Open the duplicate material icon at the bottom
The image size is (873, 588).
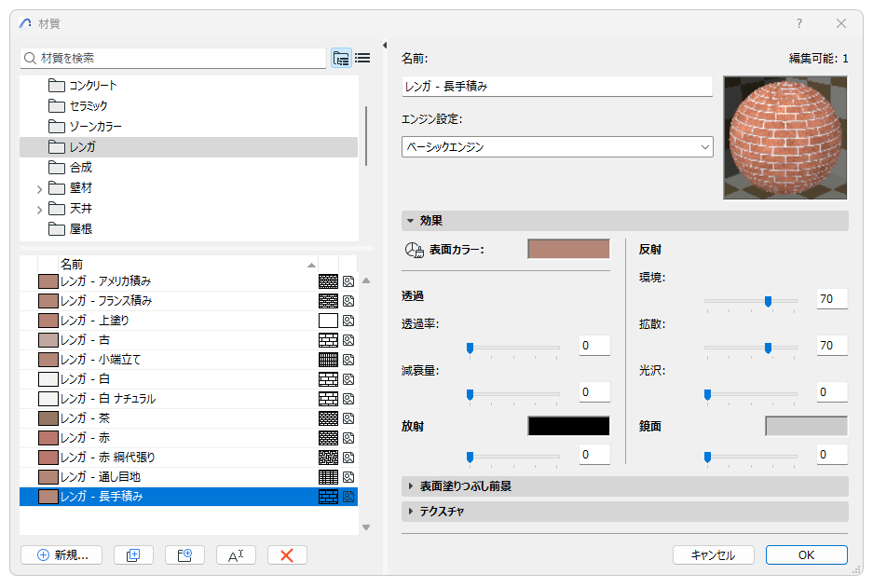point(133,554)
